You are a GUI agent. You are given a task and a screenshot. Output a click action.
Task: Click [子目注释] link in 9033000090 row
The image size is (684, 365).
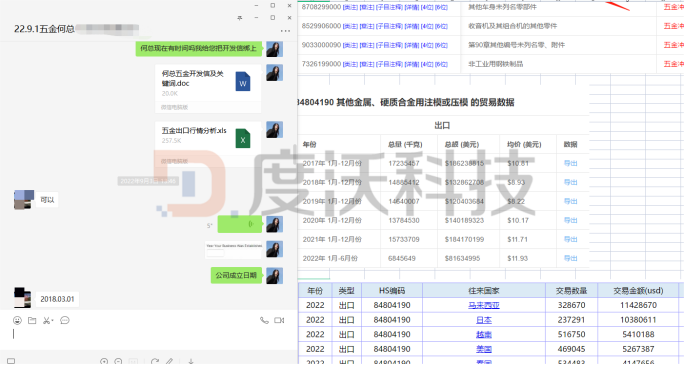pyautogui.click(x=390, y=45)
